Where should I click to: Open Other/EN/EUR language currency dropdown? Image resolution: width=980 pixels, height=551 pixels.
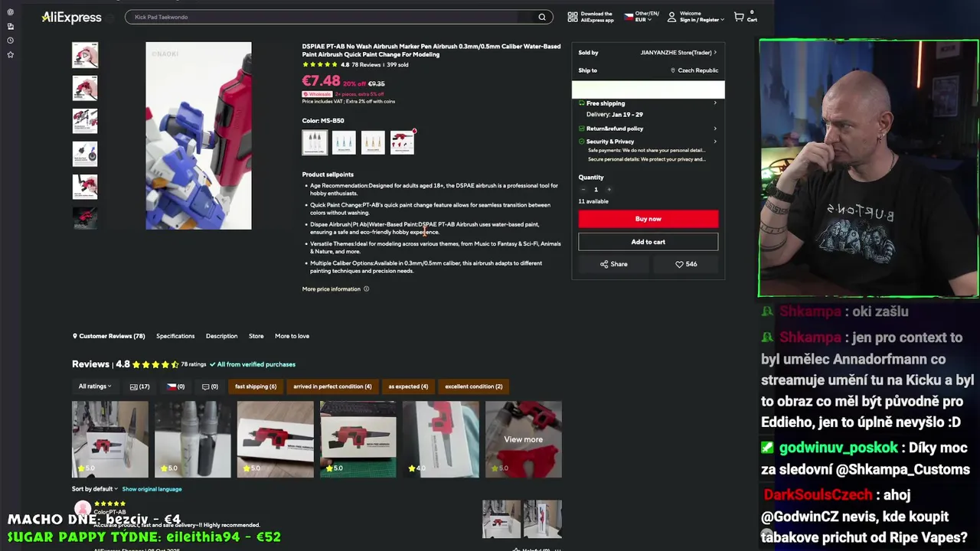click(642, 17)
